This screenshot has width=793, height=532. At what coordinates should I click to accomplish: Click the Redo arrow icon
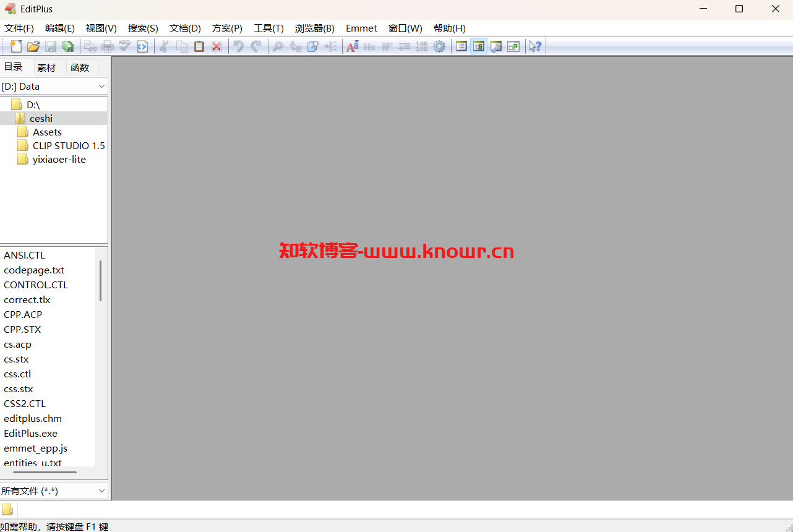tap(256, 46)
